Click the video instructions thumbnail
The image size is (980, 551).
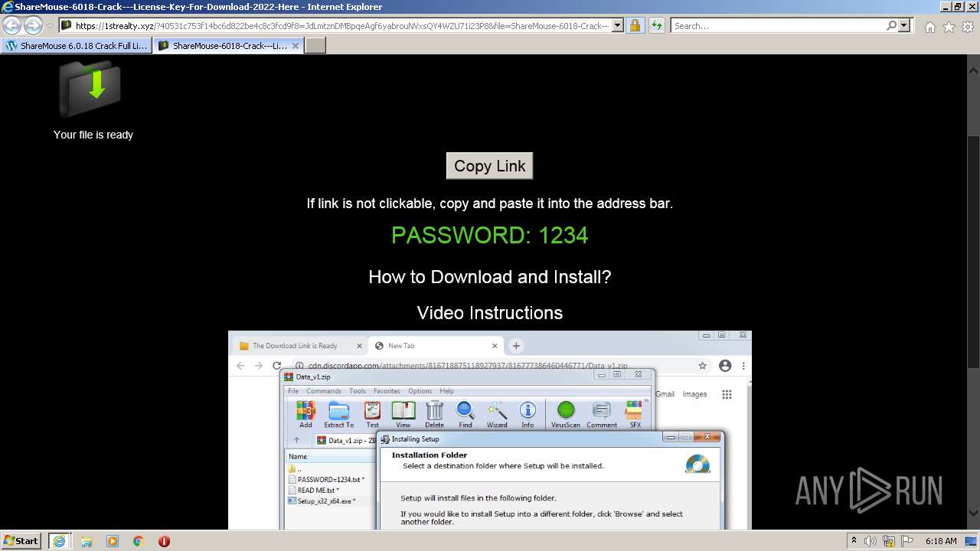(490, 430)
